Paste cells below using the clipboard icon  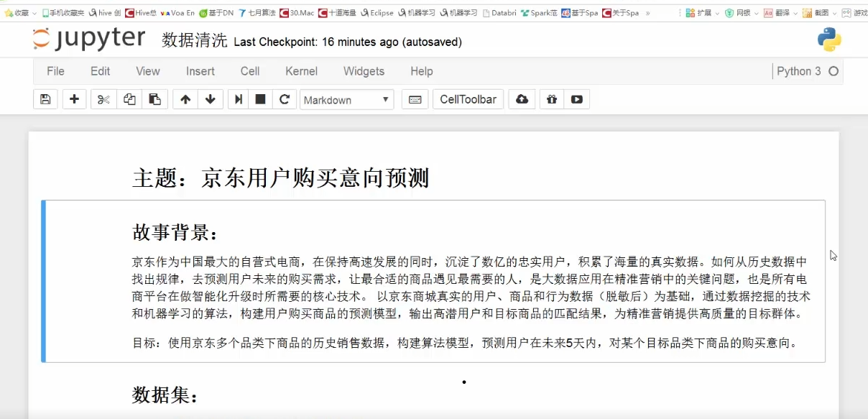pos(154,100)
